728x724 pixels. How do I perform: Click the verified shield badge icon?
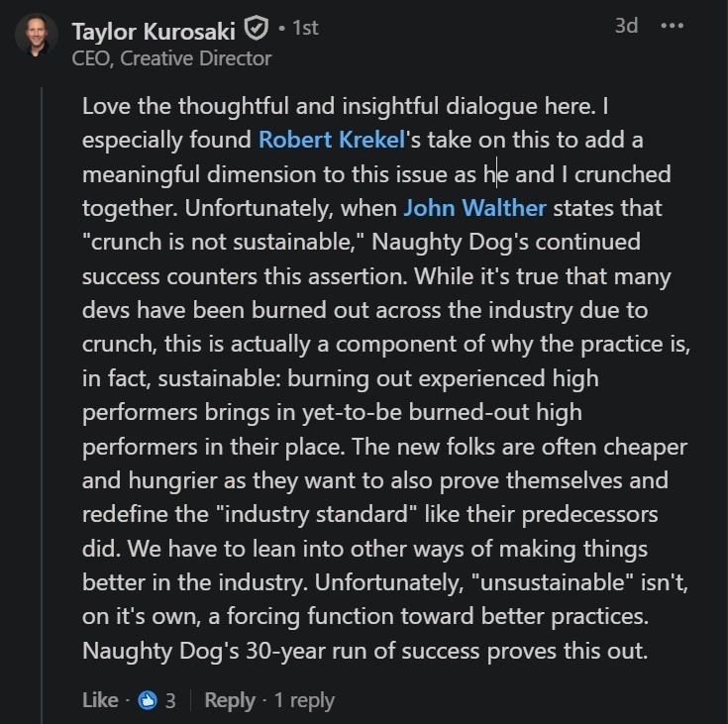(256, 30)
